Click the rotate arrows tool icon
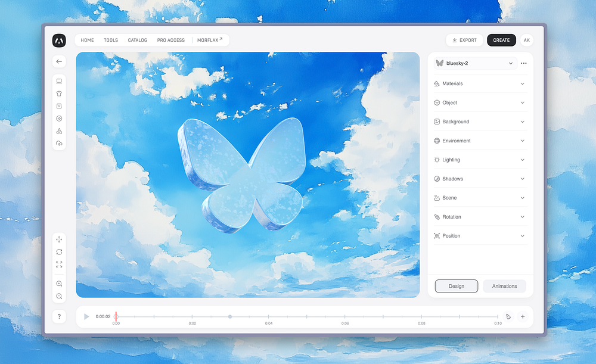Viewport: 596px width, 364px height. pos(59,252)
